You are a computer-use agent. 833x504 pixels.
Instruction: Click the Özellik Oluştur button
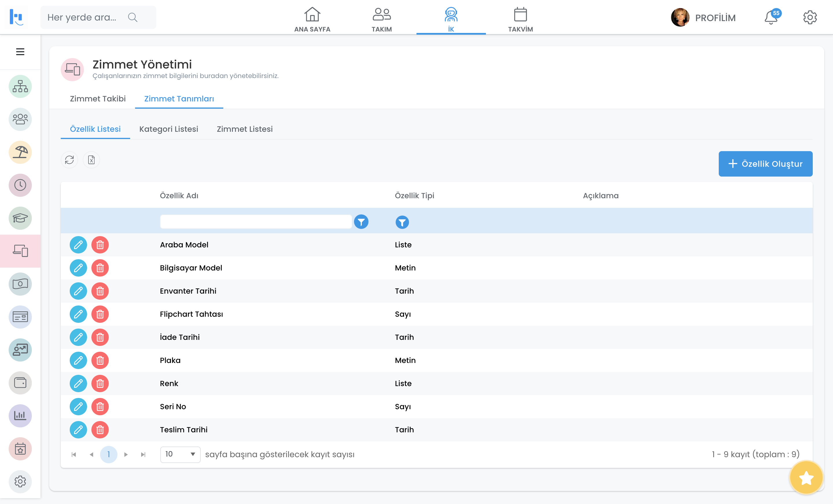tap(765, 164)
